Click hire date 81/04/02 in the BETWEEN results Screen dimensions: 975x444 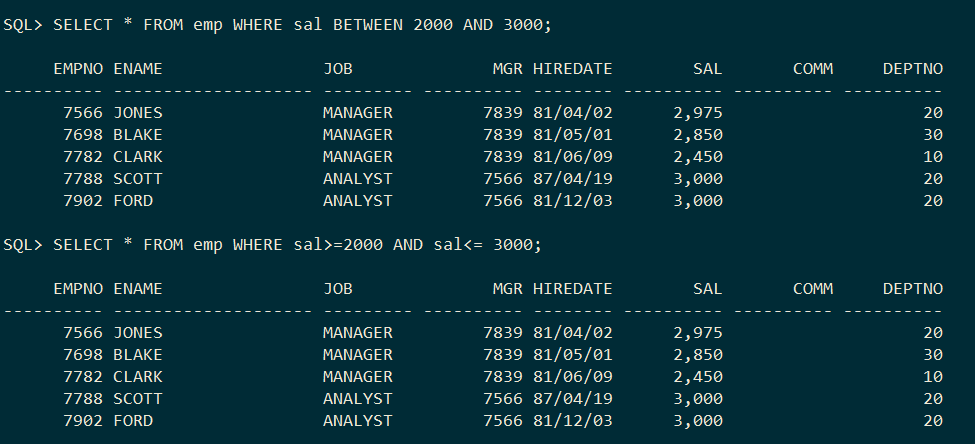[x=573, y=113]
